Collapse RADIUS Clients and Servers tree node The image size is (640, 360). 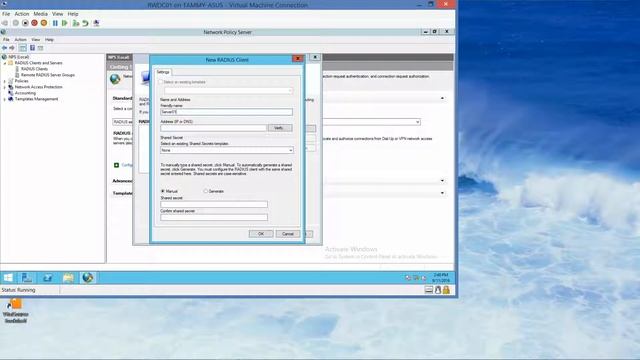(x=5, y=63)
